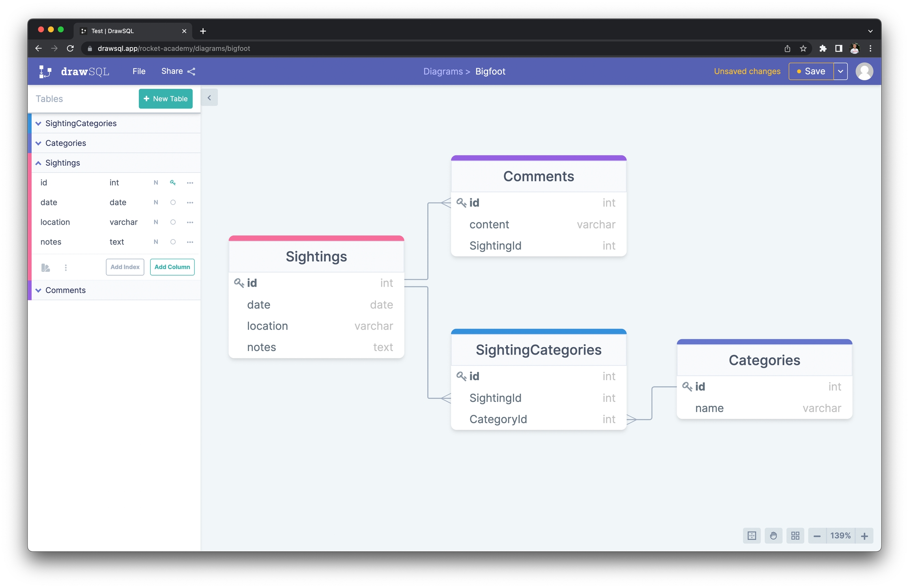909x588 pixels.
Task: Click the pan hand tool icon
Action: click(x=773, y=536)
